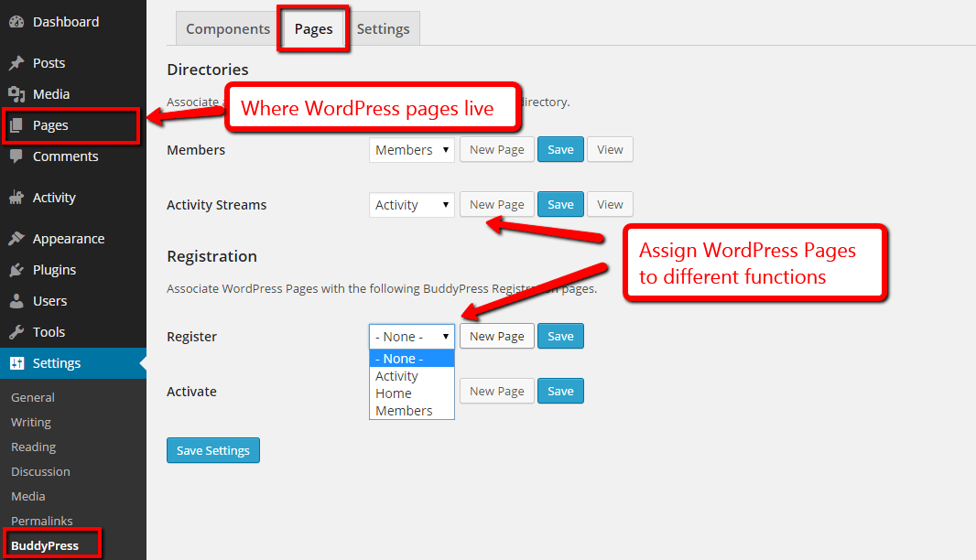Viewport: 976px width, 560px height.
Task: Click the Settings sliders icon
Action: pyautogui.click(x=16, y=362)
